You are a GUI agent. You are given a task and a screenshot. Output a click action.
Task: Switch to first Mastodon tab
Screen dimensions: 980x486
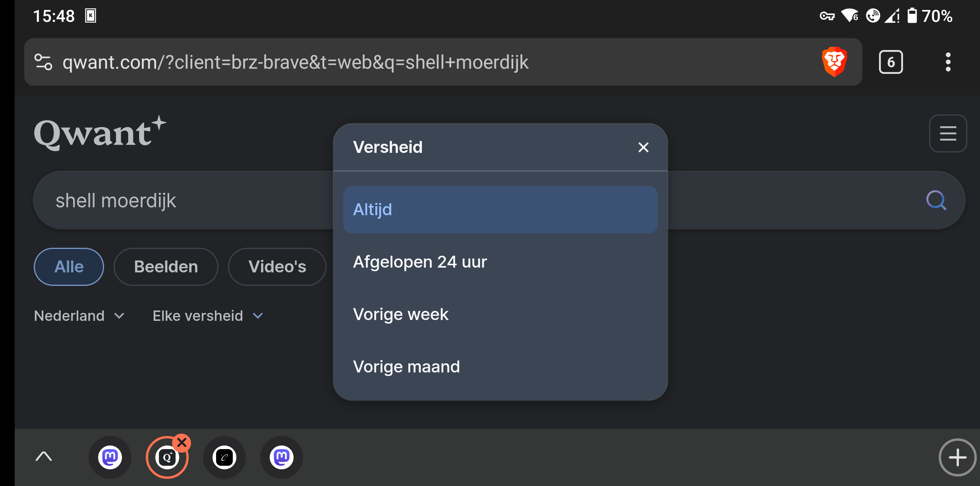tap(110, 457)
